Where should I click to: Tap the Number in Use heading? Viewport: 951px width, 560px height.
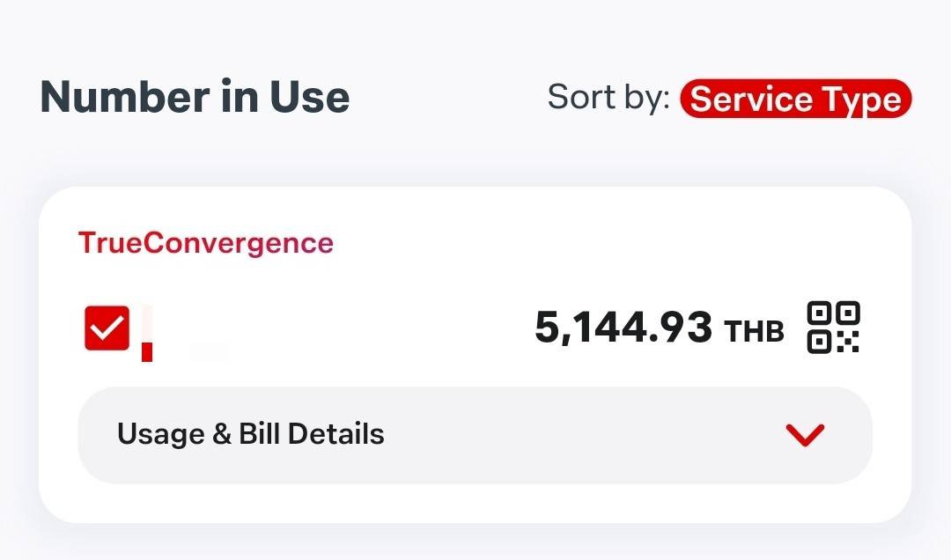point(195,97)
